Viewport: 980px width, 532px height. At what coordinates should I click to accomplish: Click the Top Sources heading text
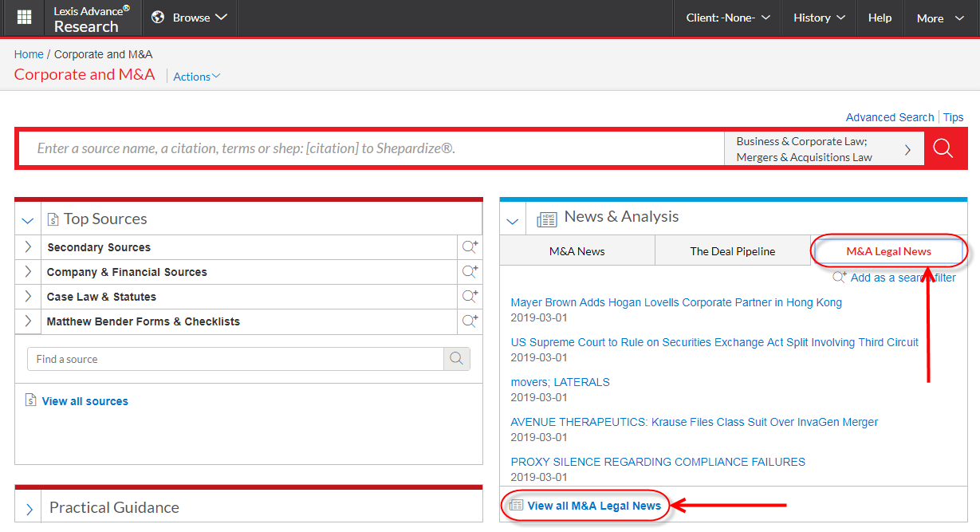pyautogui.click(x=105, y=219)
